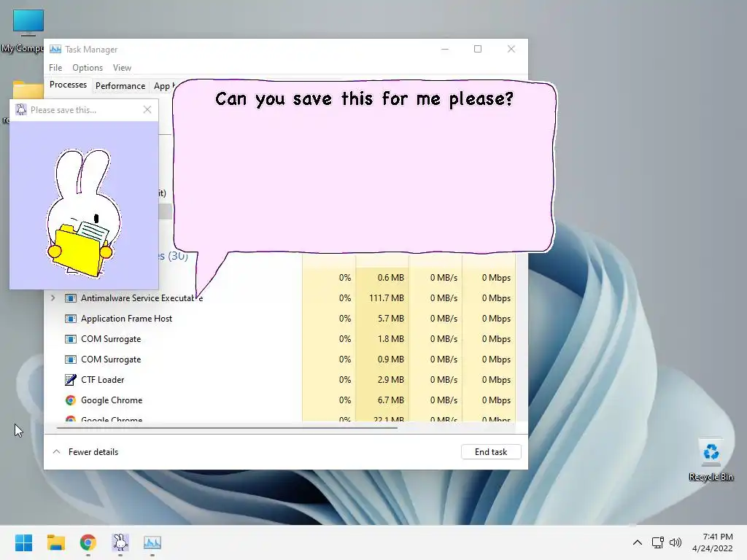Click the bunny holding a folder image
This screenshot has height=560, width=747.
(84, 213)
